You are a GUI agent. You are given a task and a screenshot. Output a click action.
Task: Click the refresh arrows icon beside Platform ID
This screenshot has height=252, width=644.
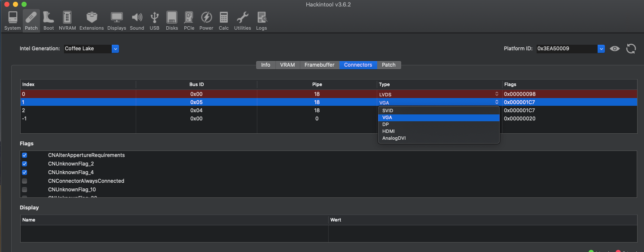pyautogui.click(x=631, y=49)
